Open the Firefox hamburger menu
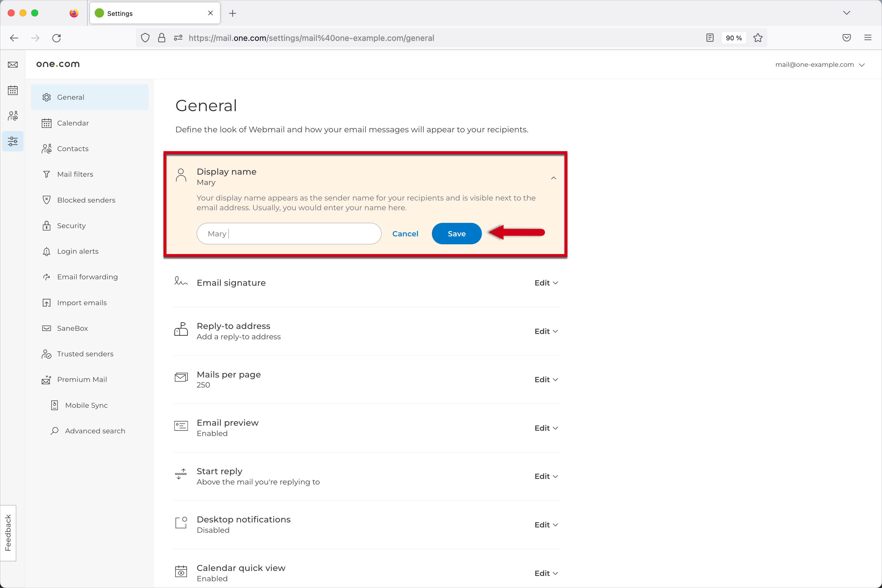This screenshot has height=588, width=882. click(x=868, y=38)
